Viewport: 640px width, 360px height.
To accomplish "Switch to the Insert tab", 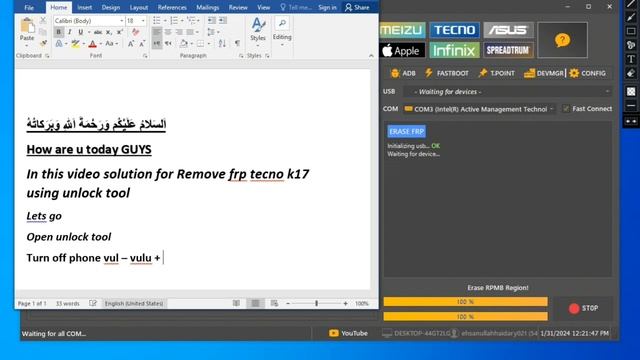I will point(84,7).
